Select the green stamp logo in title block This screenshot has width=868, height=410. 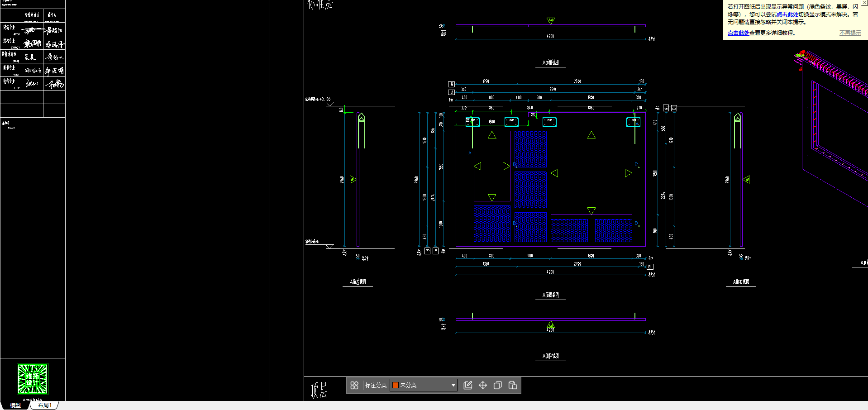(x=33, y=379)
